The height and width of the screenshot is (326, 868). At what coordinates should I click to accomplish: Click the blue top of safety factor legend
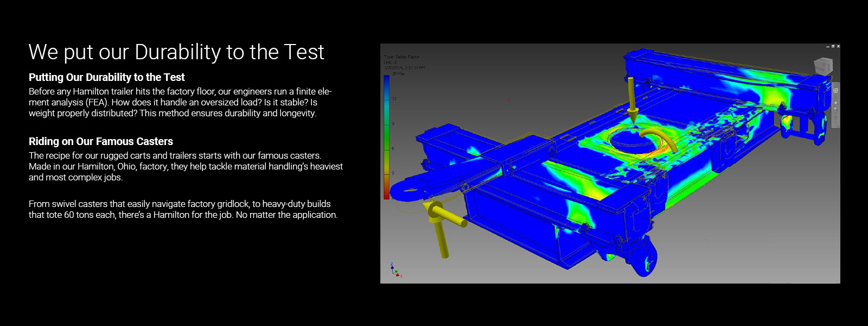point(387,81)
